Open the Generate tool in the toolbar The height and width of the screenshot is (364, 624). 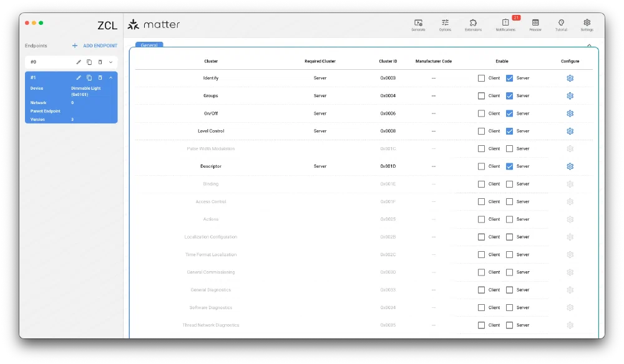(418, 24)
